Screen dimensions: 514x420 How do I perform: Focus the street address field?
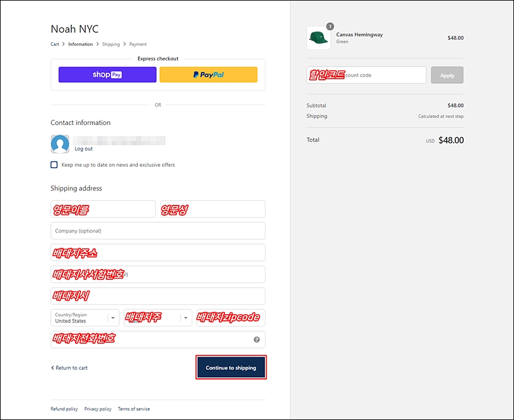pos(158,253)
